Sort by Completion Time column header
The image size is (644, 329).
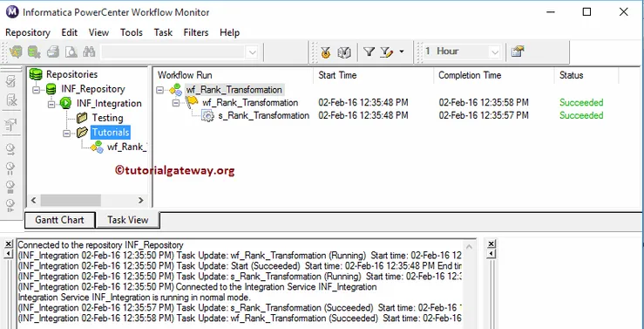click(x=494, y=75)
